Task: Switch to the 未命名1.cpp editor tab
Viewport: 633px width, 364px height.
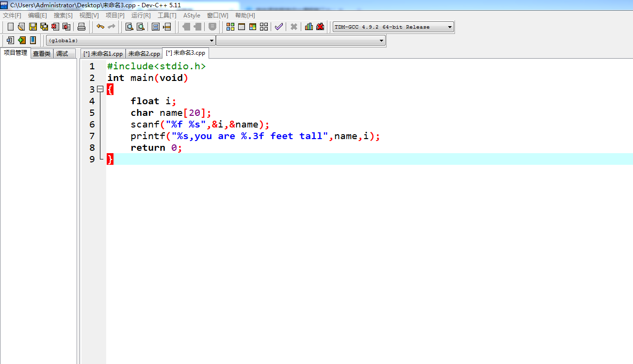Action: coord(103,54)
